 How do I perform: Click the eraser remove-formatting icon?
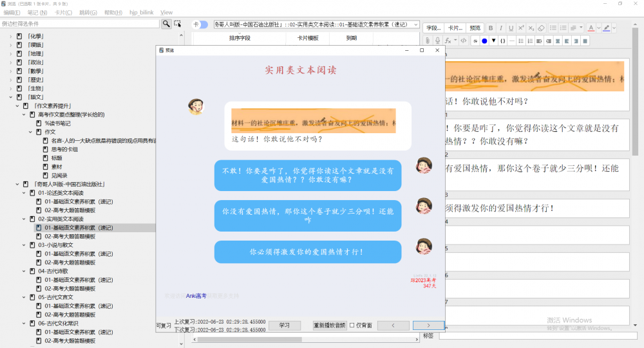[x=542, y=28]
